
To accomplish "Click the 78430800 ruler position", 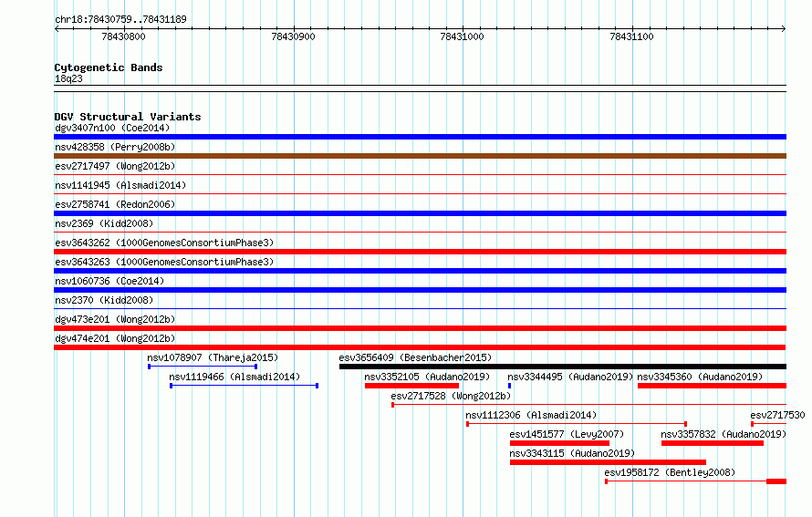I will (124, 36).
